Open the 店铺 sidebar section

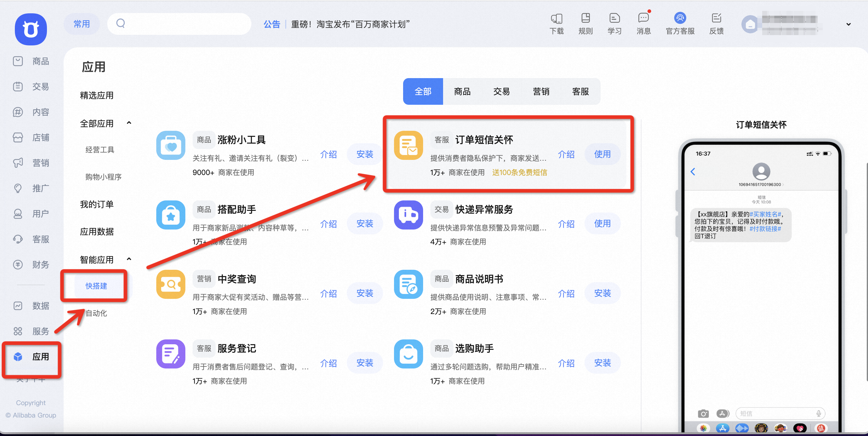(31, 137)
